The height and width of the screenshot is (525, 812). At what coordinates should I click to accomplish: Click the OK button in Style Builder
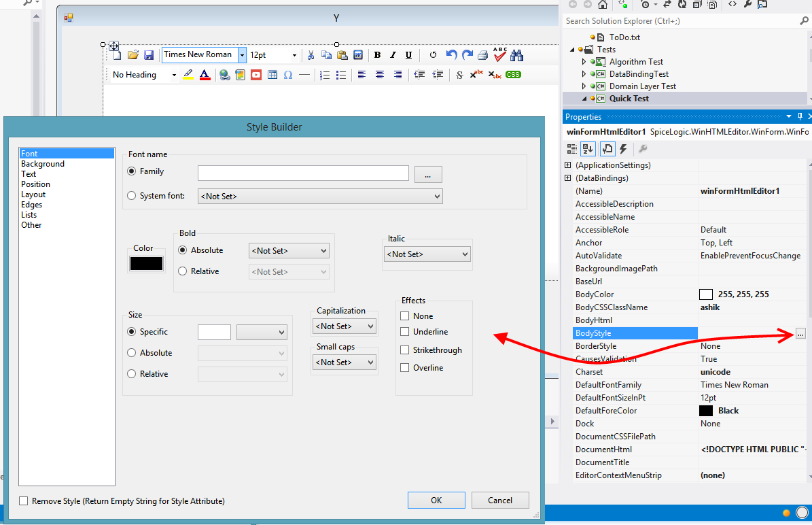pos(436,500)
